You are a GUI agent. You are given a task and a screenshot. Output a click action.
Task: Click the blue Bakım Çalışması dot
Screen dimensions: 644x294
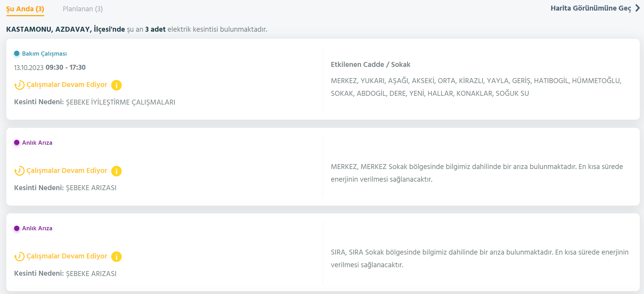coord(17,54)
